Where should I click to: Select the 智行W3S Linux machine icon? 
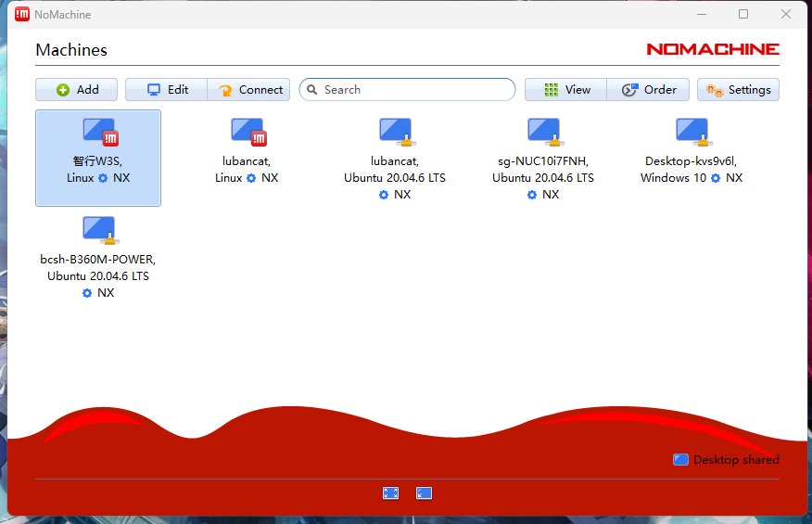click(x=100, y=132)
